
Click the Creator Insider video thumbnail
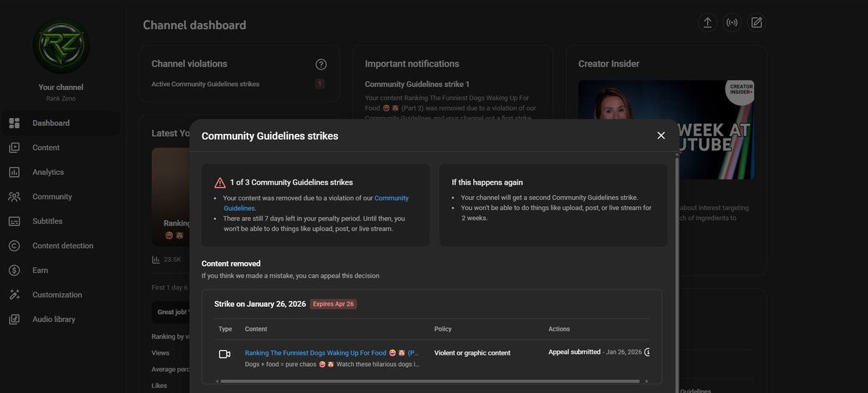pyautogui.click(x=666, y=130)
